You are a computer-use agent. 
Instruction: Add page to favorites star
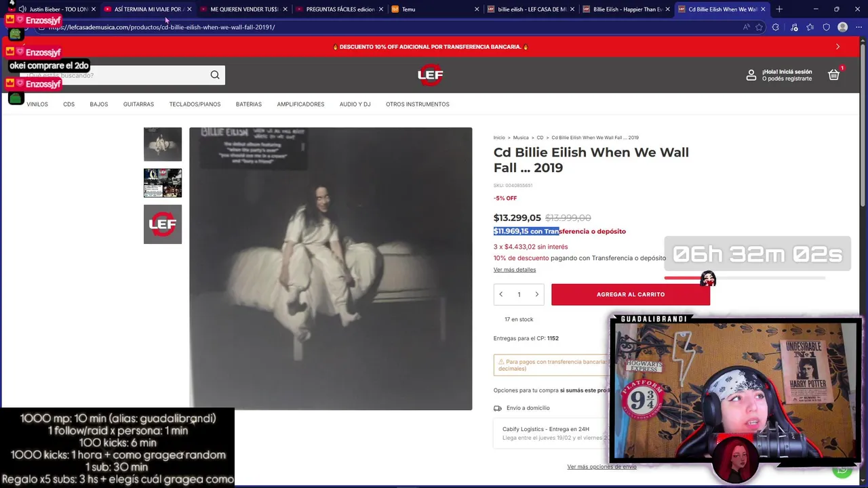pyautogui.click(x=759, y=27)
